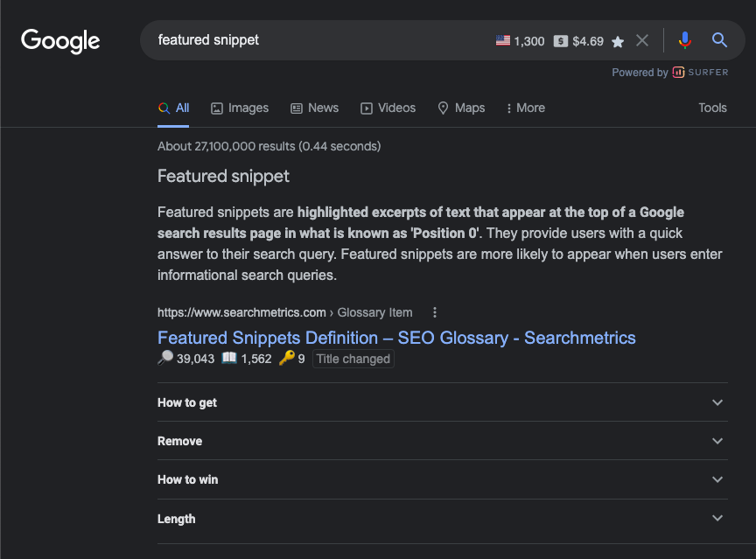Open the Featured Snippets Definition result link
This screenshot has height=559, width=756.
point(395,338)
